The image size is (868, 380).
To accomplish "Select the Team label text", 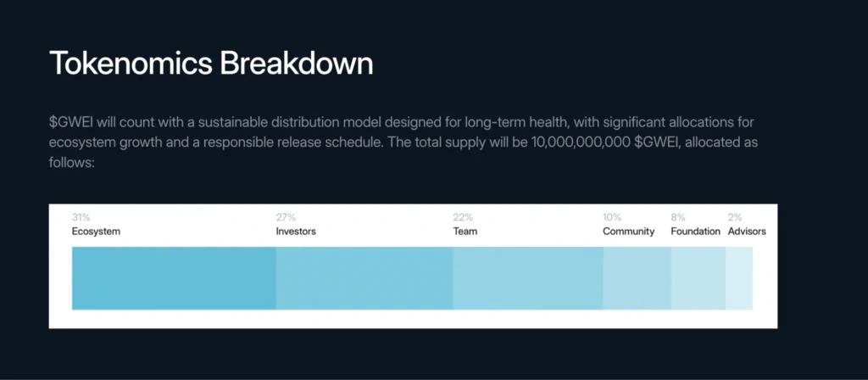I will coord(465,232).
